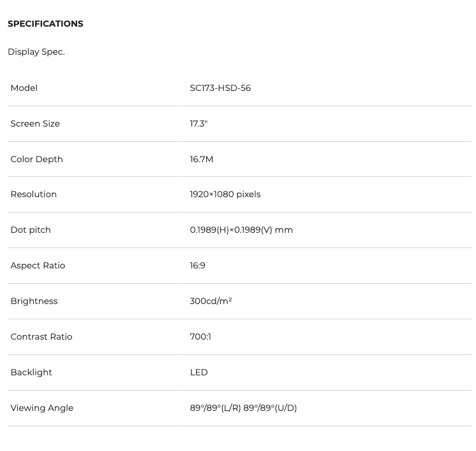
Task: Select the 300cd/m² brightness value
Action: [211, 301]
